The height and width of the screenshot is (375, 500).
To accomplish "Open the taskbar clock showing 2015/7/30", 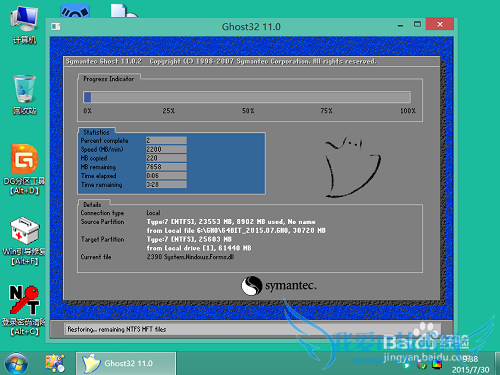I will (470, 364).
